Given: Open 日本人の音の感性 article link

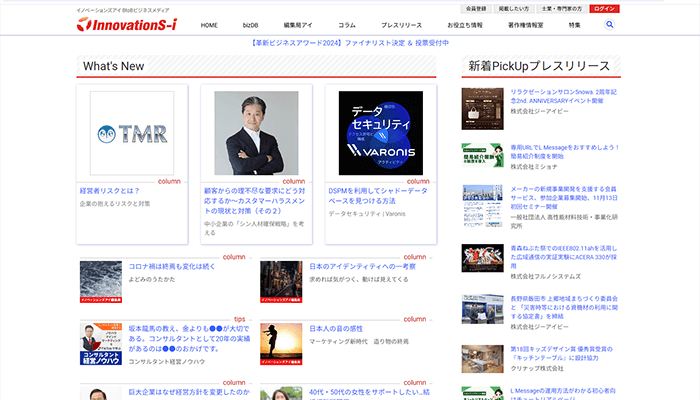Looking at the screenshot, I should 336,329.
